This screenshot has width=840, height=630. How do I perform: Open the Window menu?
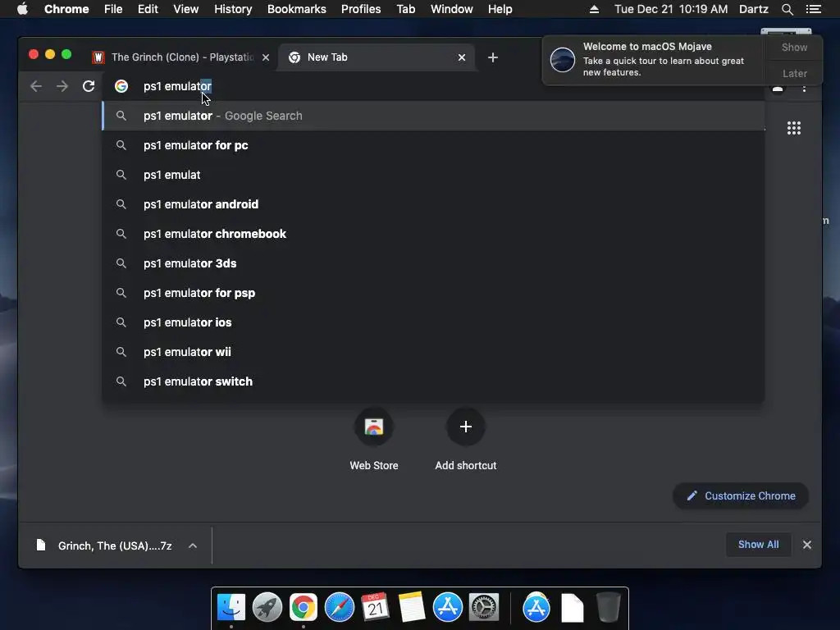pyautogui.click(x=452, y=9)
